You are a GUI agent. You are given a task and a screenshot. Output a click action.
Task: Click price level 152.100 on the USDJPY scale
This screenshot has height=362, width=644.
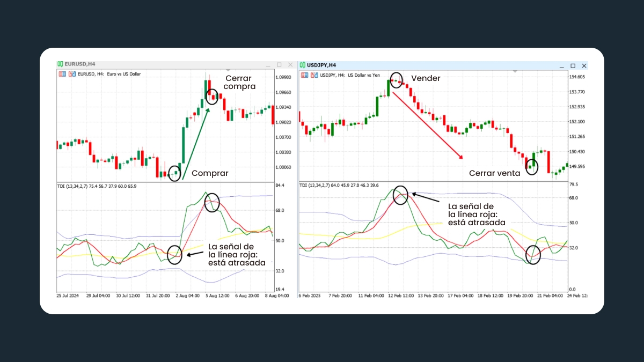[577, 122]
